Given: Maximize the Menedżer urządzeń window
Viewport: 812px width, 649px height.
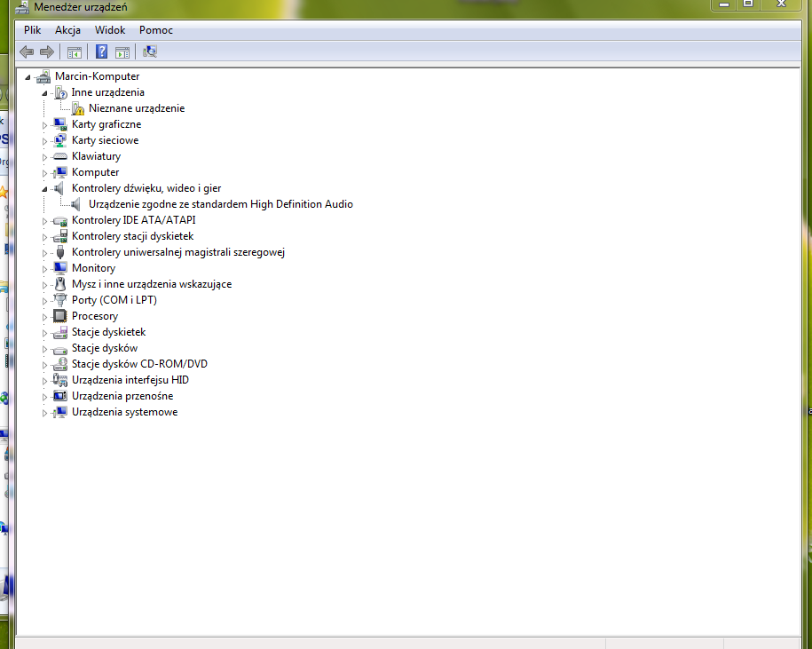Looking at the screenshot, I should click(748, 4).
